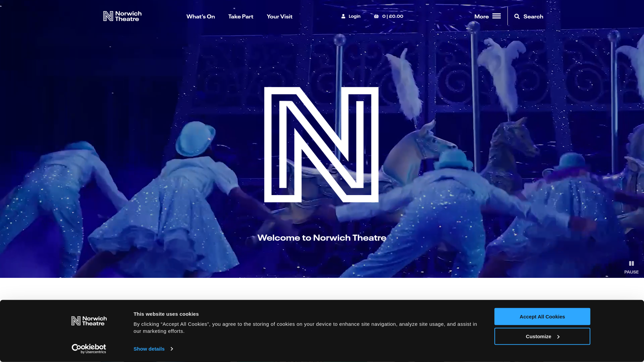Open the Cookiebot by Usercentrics logo
This screenshot has width=644, height=362.
click(89, 349)
